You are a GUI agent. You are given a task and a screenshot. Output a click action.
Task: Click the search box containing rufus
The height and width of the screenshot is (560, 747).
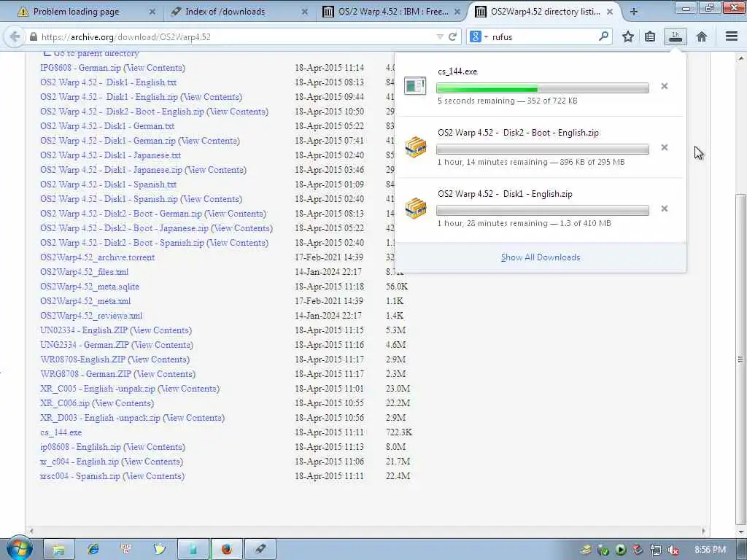point(539,36)
